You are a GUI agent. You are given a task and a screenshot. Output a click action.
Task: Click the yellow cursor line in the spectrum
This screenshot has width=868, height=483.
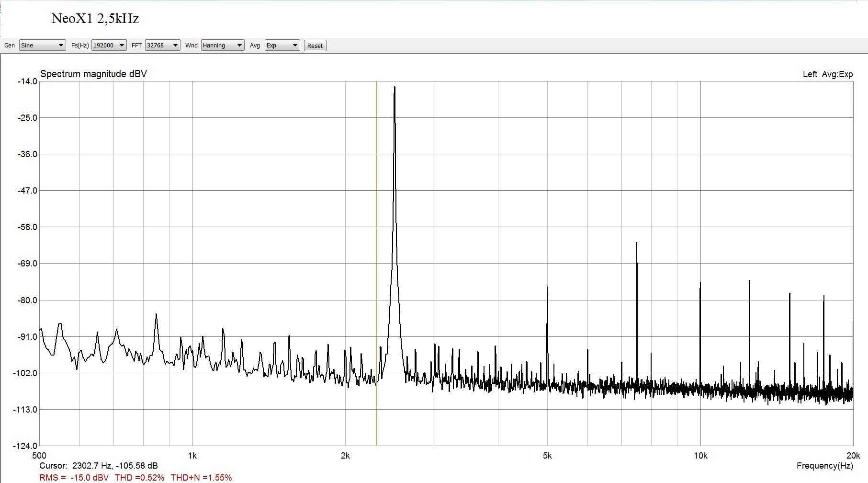[376, 264]
